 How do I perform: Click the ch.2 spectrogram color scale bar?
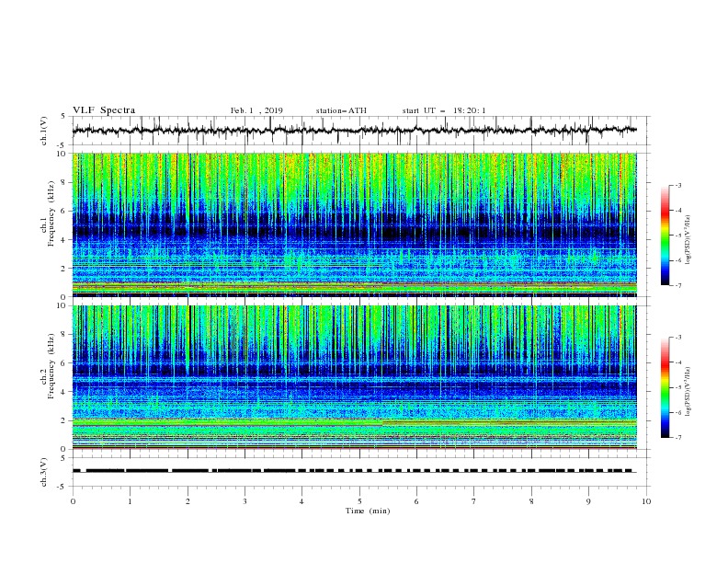coord(665,387)
